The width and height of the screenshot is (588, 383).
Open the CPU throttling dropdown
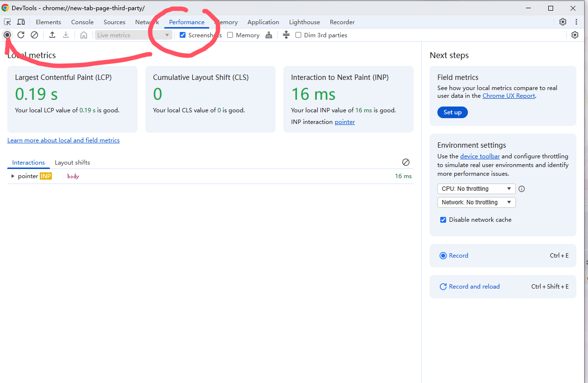(477, 189)
